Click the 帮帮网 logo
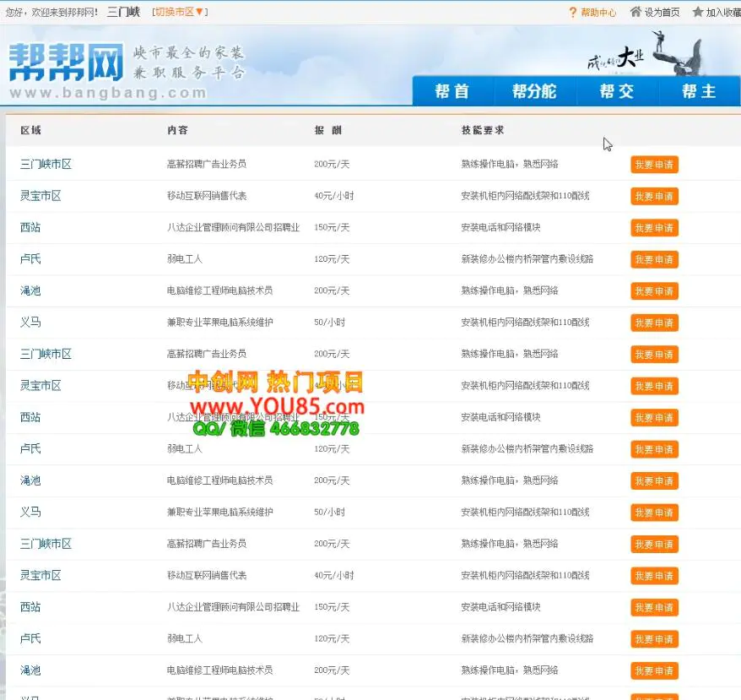The width and height of the screenshot is (741, 700). (x=68, y=62)
